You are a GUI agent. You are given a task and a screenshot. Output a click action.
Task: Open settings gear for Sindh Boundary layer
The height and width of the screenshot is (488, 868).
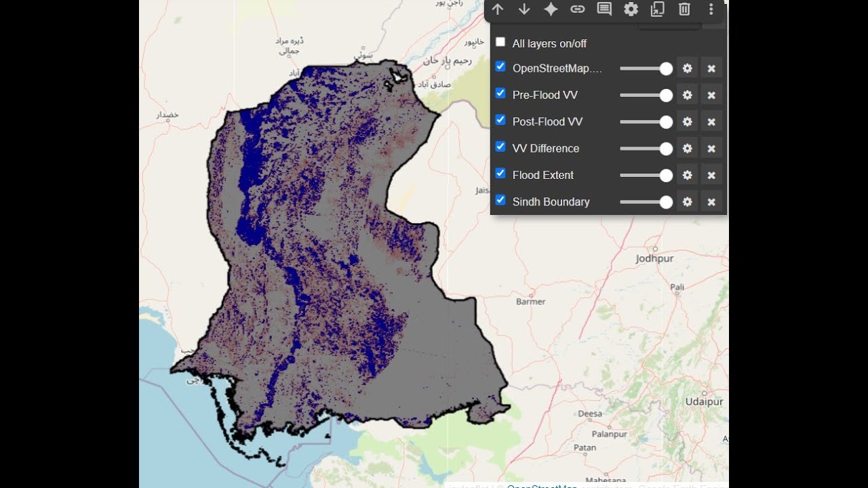pyautogui.click(x=687, y=202)
